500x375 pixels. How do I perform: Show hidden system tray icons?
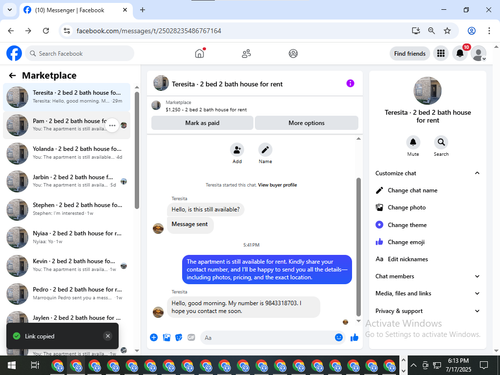coord(413,365)
